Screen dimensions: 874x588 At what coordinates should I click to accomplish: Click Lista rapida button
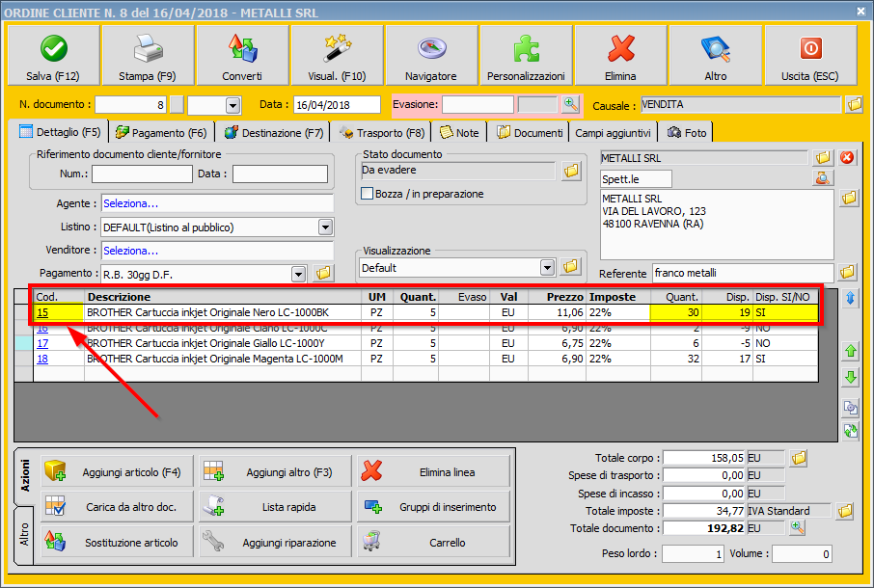[275, 507]
